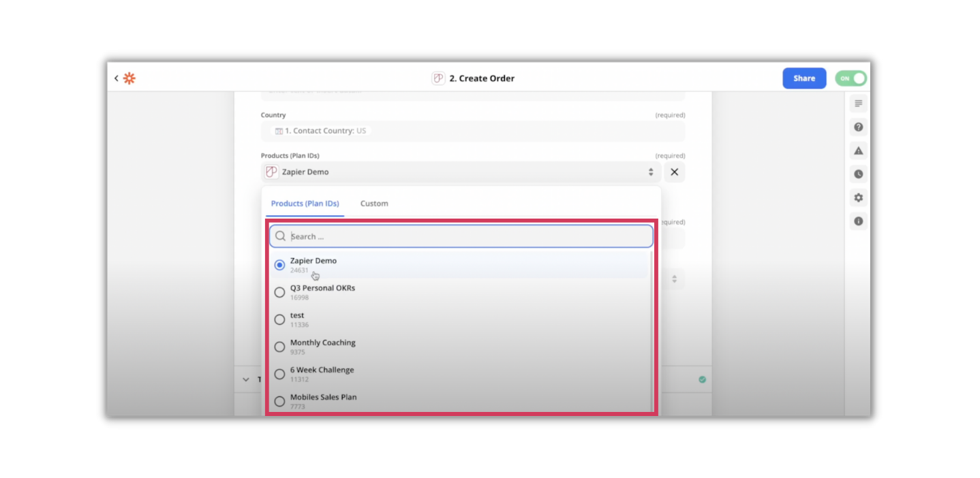Go back using the left chevron arrow
This screenshot has width=980, height=478.
[x=116, y=78]
